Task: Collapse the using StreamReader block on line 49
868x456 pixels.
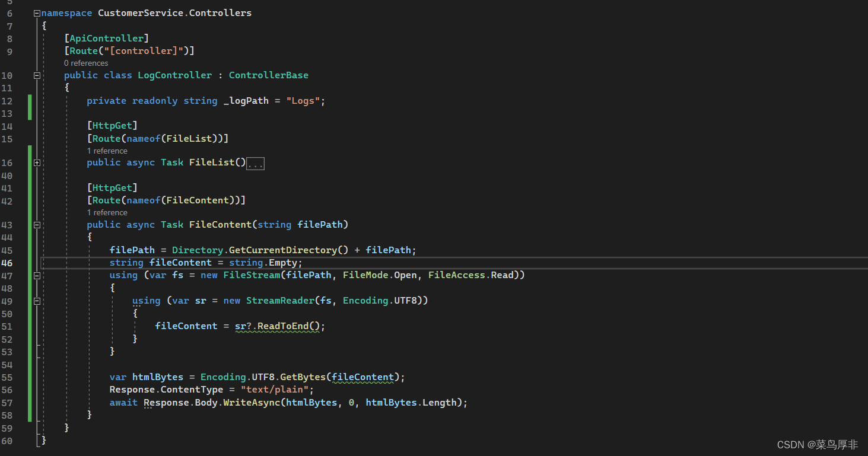Action: click(37, 301)
